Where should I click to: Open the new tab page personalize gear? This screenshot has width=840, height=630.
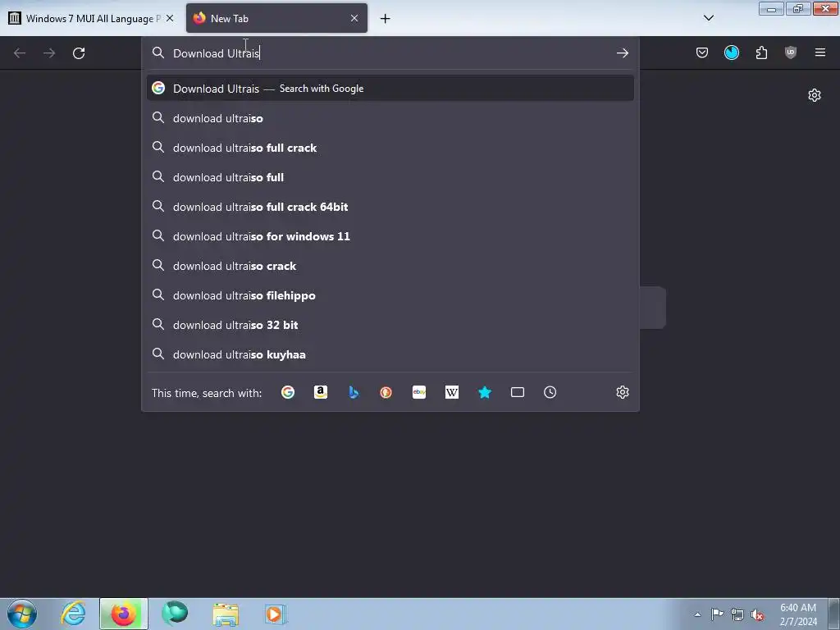point(815,95)
